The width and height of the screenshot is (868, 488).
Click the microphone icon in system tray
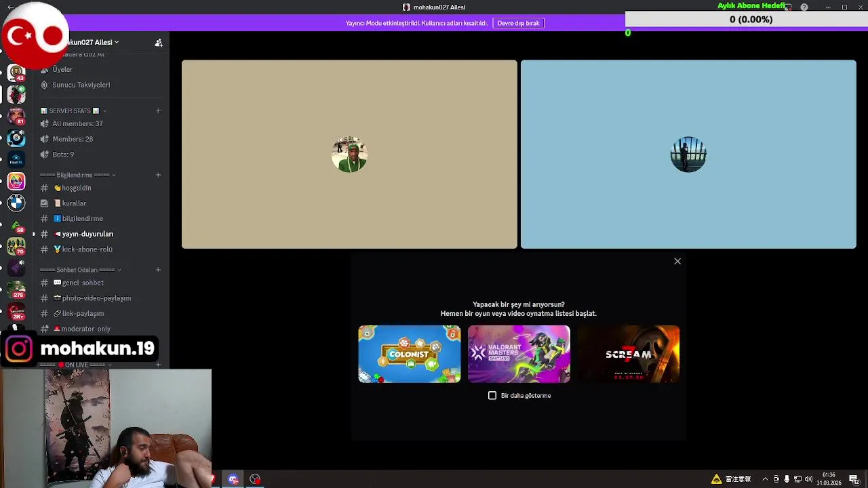[787, 479]
